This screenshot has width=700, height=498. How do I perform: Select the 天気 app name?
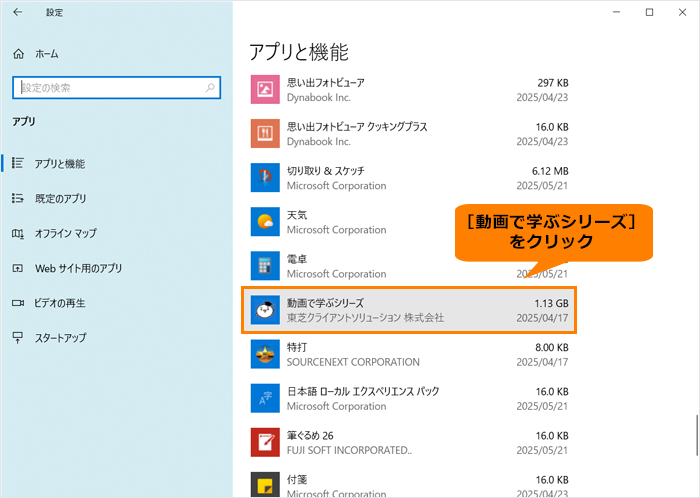click(297, 215)
